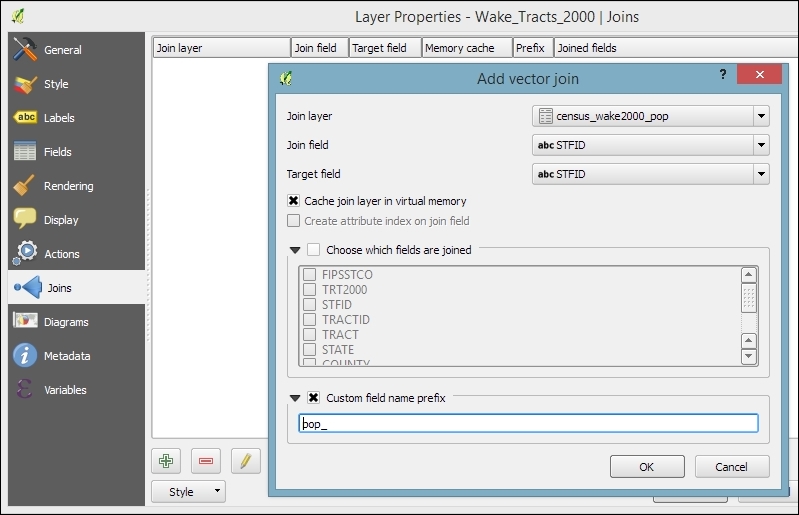
Task: Open the Diagrams chart icon
Action: [x=25, y=321]
